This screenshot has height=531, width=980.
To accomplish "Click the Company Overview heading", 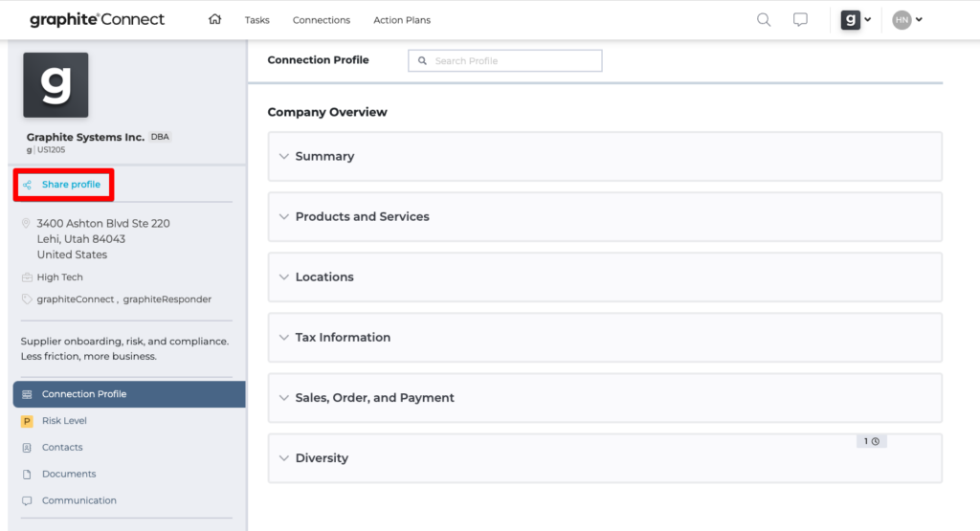I will tap(327, 113).
